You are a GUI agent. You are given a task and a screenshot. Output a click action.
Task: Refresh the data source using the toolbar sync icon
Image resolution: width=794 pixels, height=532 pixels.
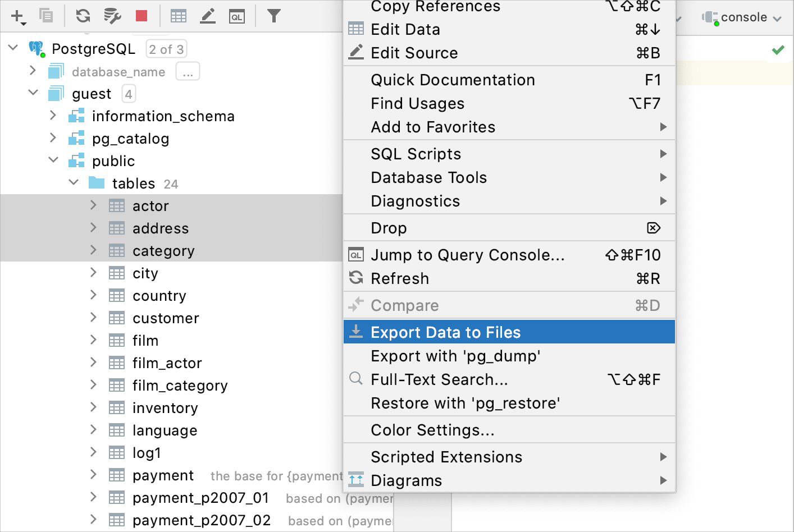pos(83,16)
